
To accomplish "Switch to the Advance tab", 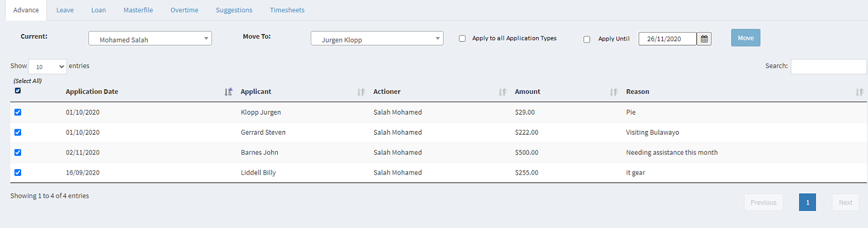I will coord(26,10).
